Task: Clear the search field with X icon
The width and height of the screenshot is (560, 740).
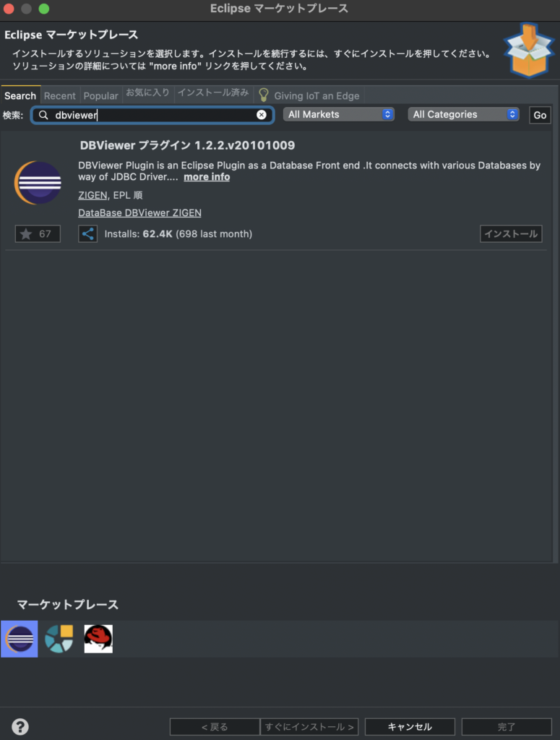Action: [x=262, y=115]
